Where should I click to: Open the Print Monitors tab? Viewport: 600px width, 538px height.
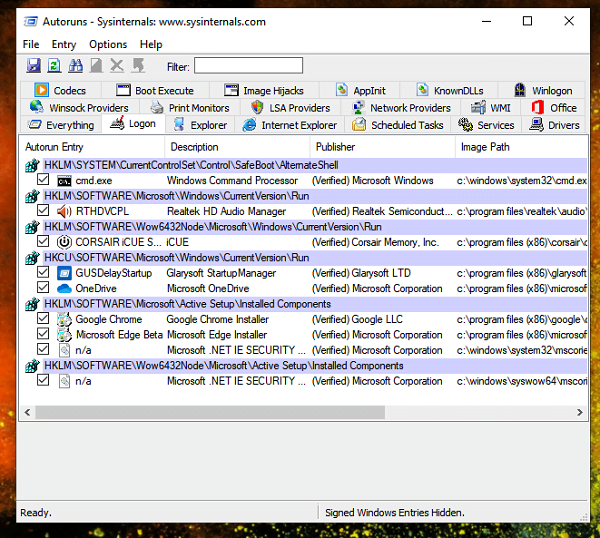point(190,108)
